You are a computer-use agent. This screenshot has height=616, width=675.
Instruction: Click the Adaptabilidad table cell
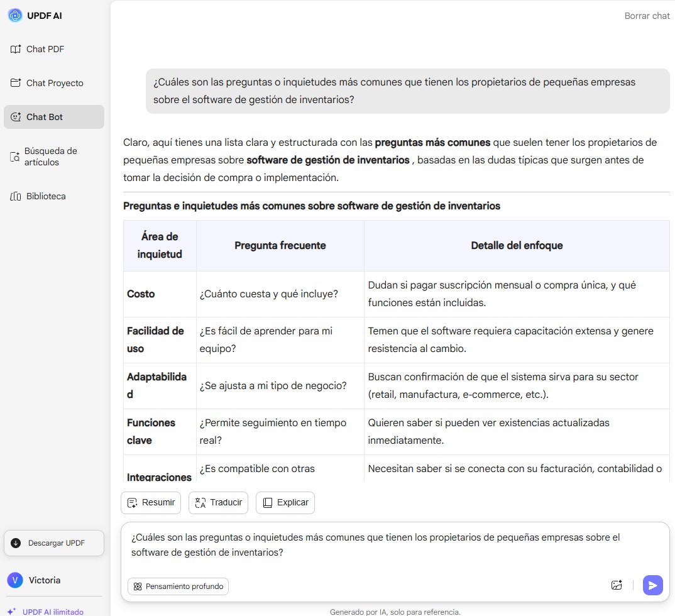click(160, 386)
